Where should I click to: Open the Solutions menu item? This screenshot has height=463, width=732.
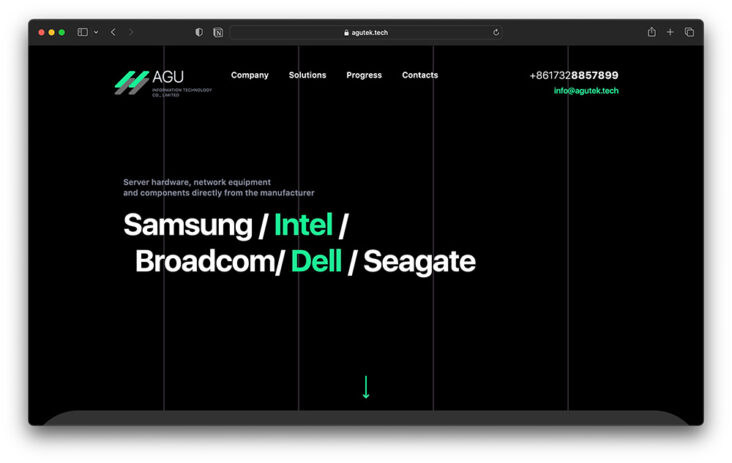(307, 75)
